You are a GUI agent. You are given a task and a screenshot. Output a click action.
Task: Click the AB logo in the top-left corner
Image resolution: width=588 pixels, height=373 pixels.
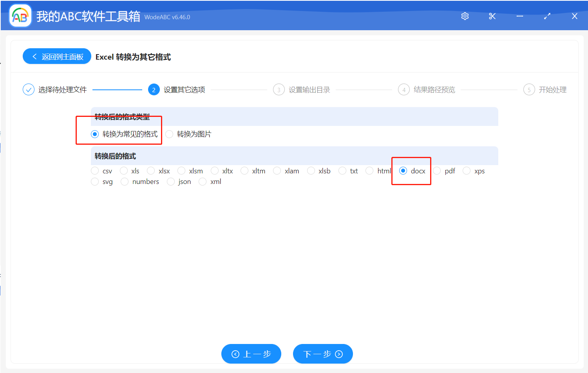pyautogui.click(x=20, y=16)
